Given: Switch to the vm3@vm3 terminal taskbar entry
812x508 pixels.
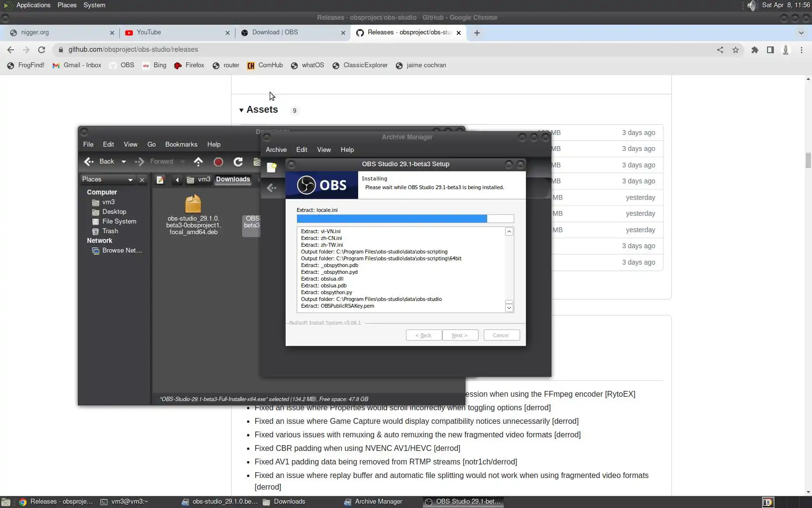Looking at the screenshot, I should (x=124, y=502).
